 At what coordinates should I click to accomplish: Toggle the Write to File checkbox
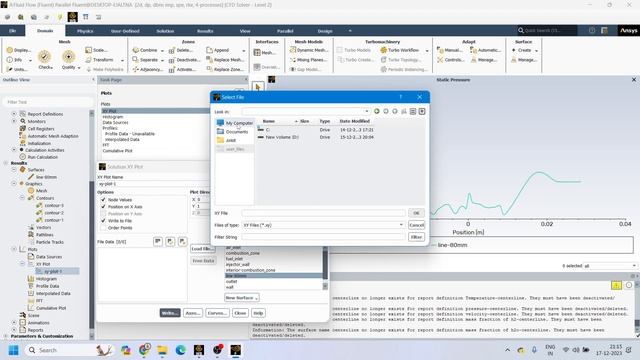coord(103,220)
